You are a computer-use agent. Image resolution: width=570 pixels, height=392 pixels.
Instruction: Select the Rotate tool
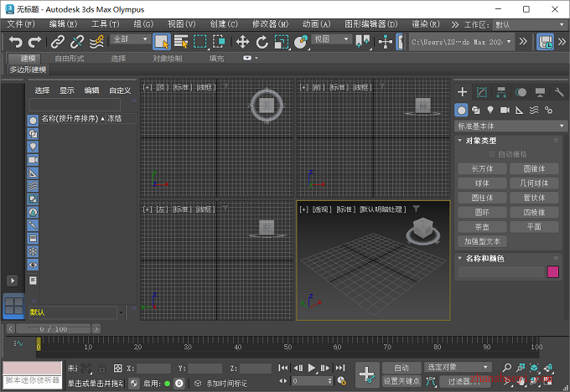262,42
